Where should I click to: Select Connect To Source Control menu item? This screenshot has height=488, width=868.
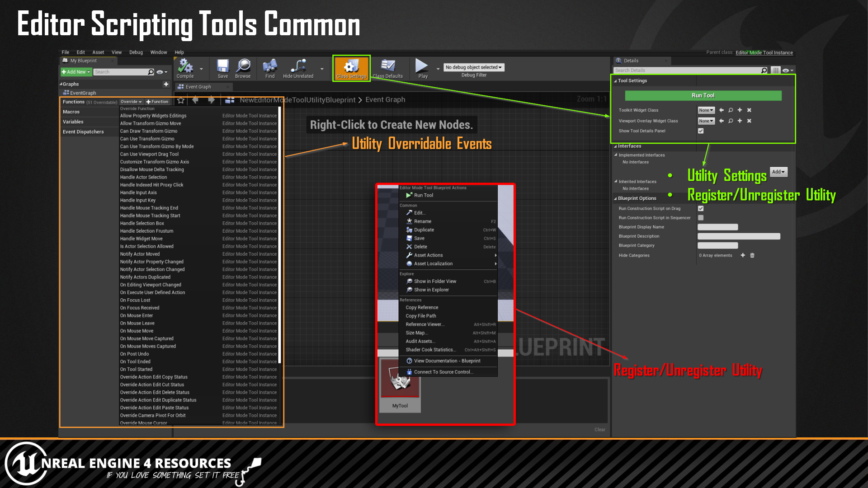tap(445, 372)
